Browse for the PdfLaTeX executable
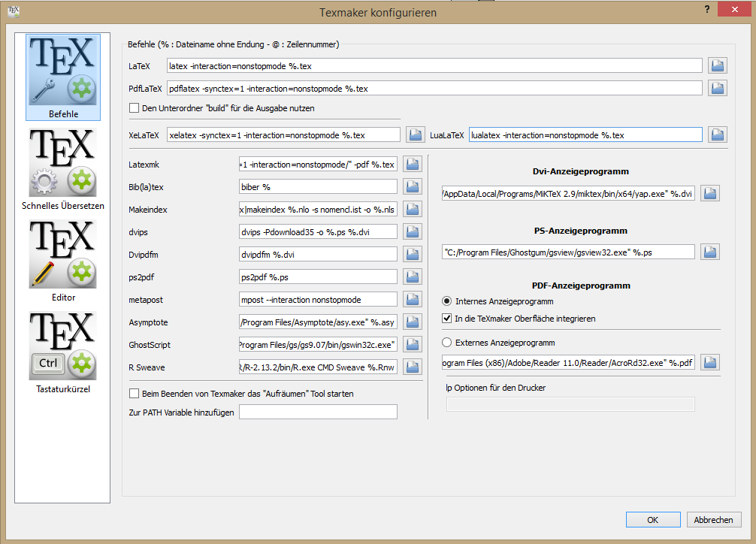Viewport: 756px width, 544px height. [x=718, y=88]
